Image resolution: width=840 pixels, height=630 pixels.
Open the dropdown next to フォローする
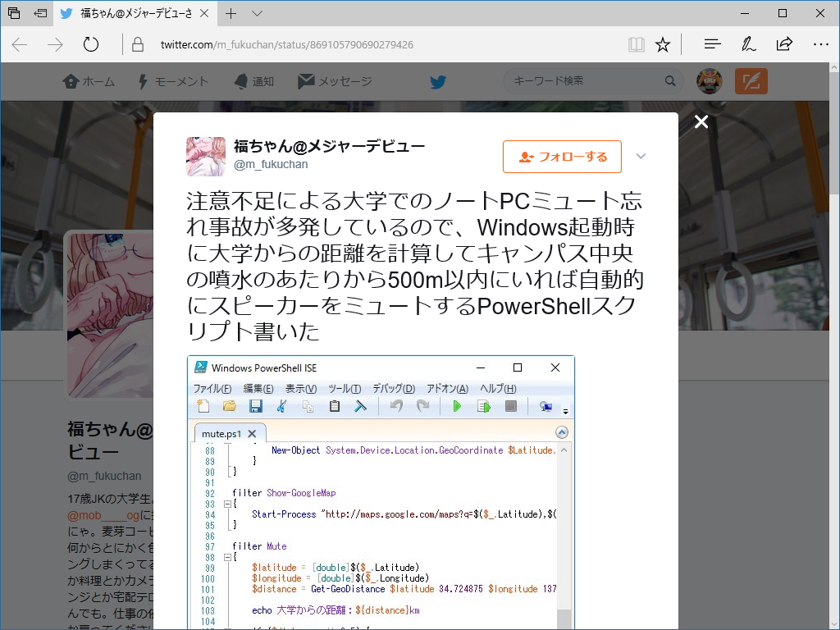click(x=641, y=156)
